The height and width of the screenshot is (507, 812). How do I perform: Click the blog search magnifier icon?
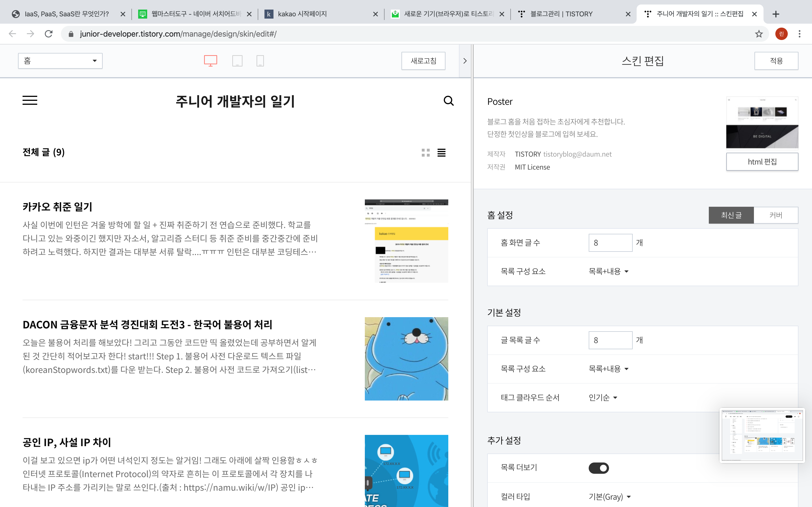pyautogui.click(x=448, y=101)
